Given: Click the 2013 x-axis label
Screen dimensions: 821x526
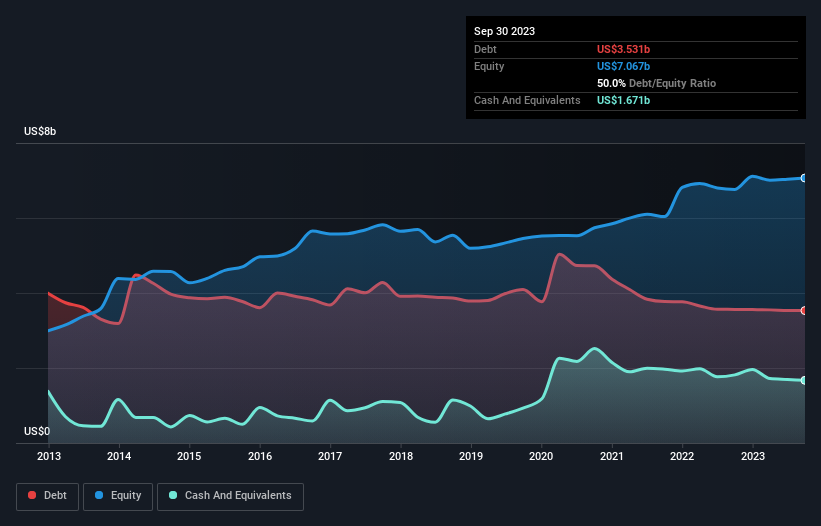Looking at the screenshot, I should pos(49,456).
